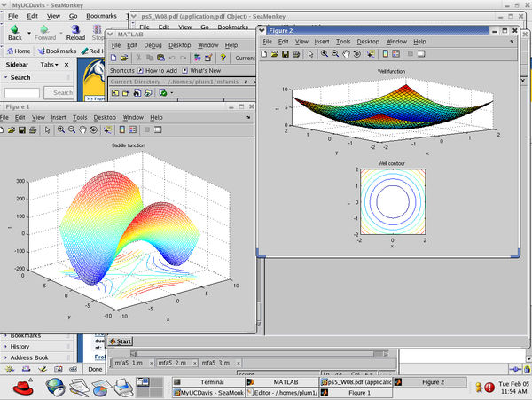
Task: Click Simulink icon in MATLAB toolbar
Action: coord(197,58)
